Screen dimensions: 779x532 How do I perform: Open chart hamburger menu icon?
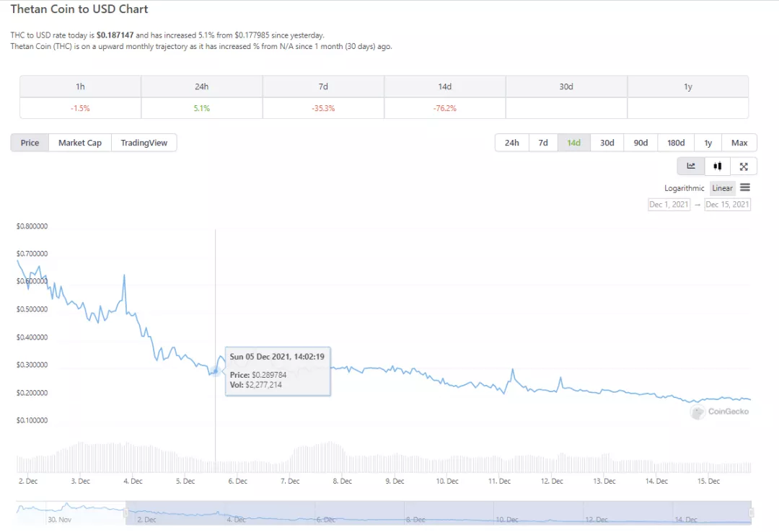744,187
